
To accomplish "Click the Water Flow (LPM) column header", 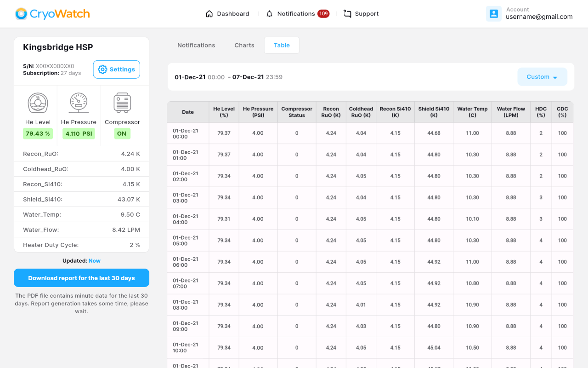I will tap(511, 112).
